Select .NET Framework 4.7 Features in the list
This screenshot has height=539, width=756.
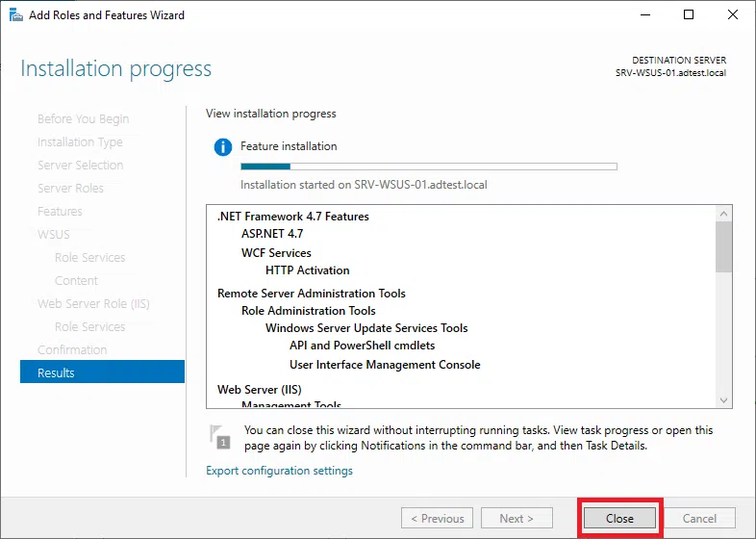292,217
